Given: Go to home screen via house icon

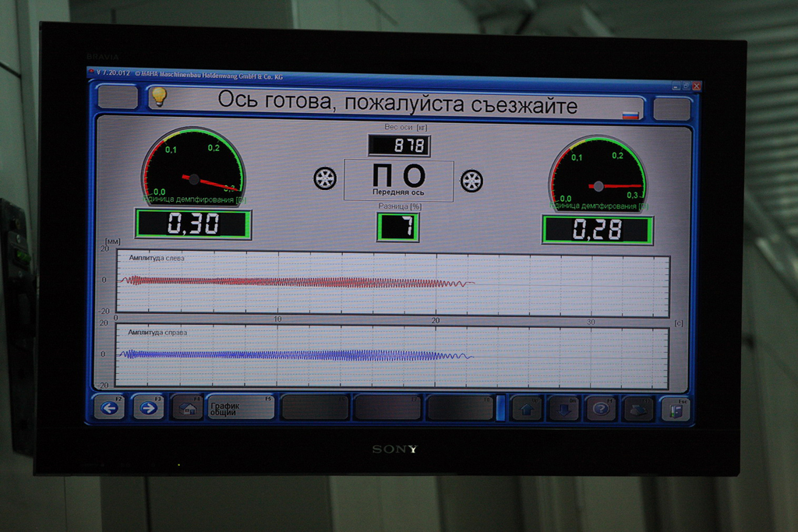Looking at the screenshot, I should 187,407.
